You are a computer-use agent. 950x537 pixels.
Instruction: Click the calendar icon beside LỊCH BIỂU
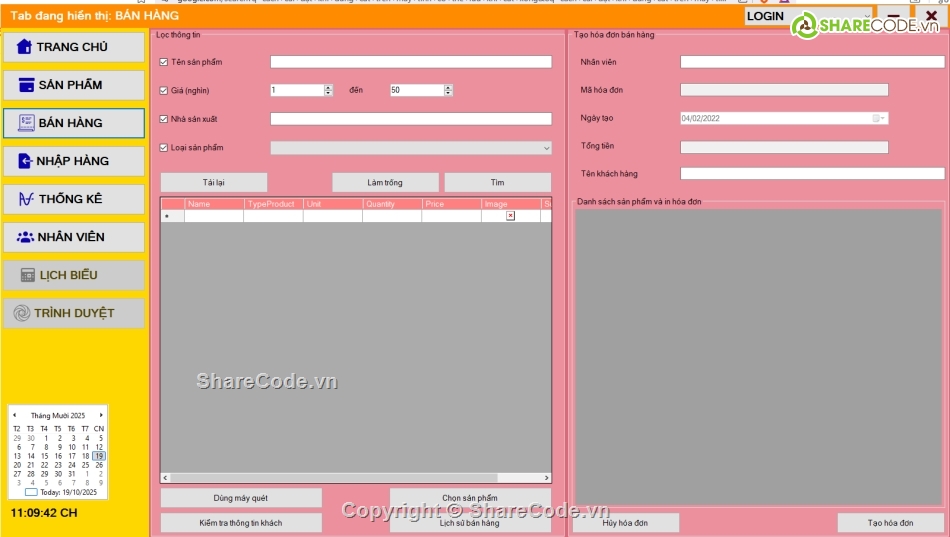(x=28, y=275)
